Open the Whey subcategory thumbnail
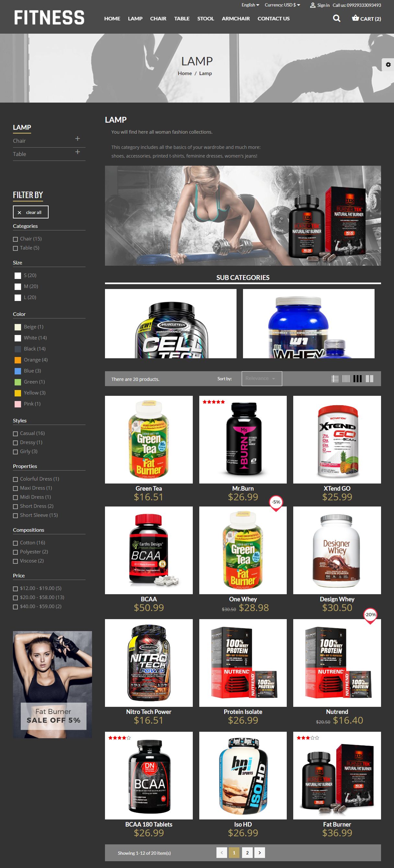The width and height of the screenshot is (394, 868). pos(309,324)
